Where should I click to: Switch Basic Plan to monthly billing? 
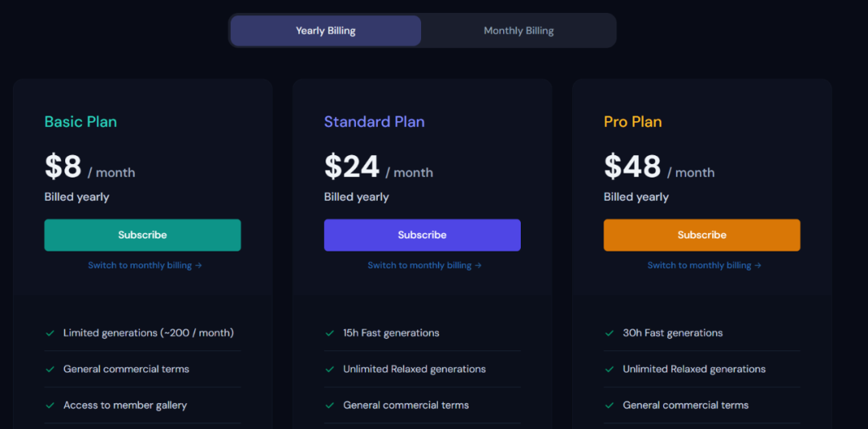click(145, 265)
